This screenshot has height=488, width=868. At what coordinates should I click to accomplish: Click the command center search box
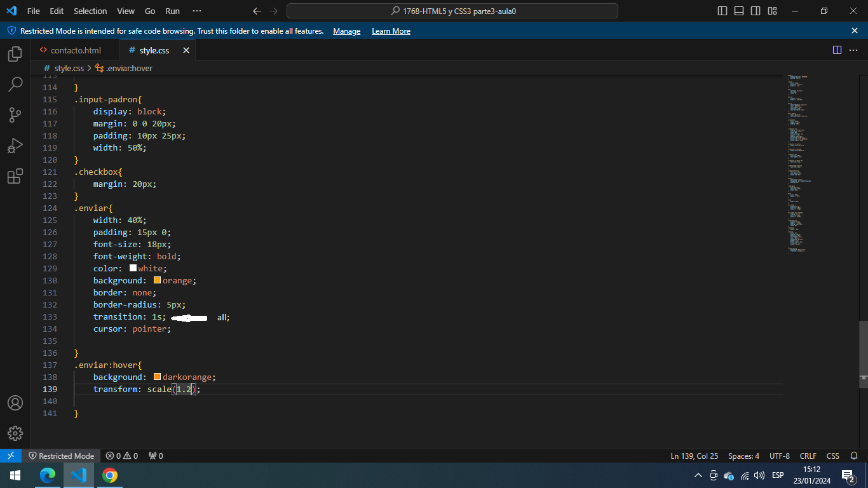coord(452,11)
